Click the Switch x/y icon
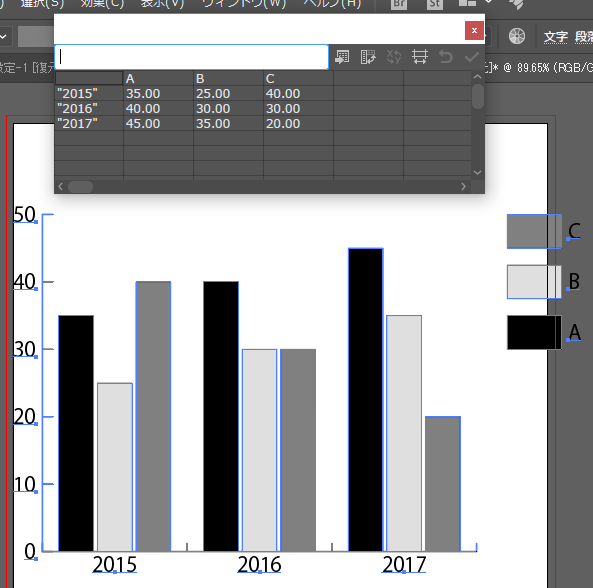Image resolution: width=593 pixels, height=588 pixels. (394, 57)
